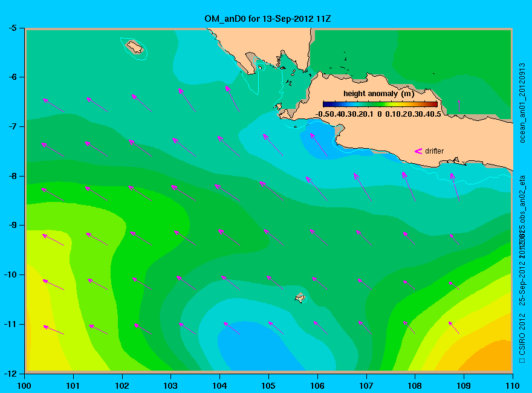Click the "0" tick label on the colorbar
532x393 pixels.
pos(379,114)
